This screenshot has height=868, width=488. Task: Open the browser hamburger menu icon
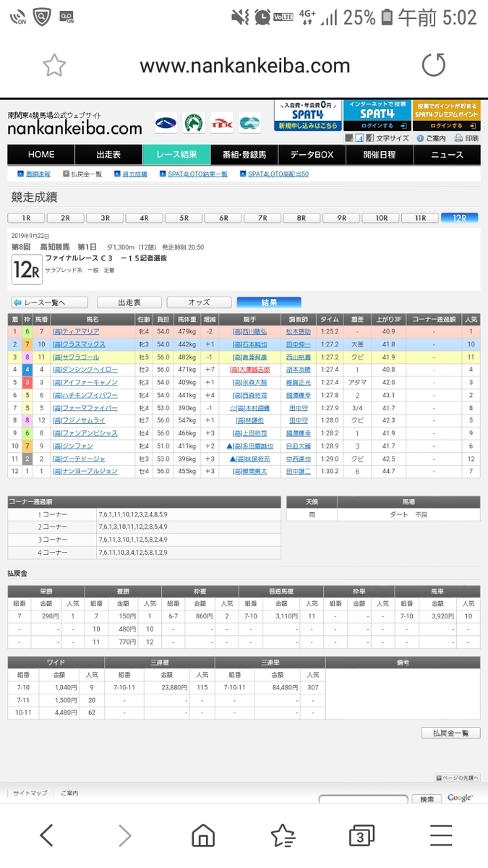(x=441, y=836)
